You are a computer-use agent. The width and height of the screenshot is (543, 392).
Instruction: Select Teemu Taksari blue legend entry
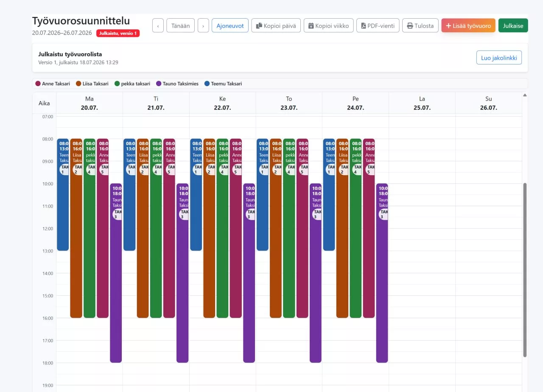(x=223, y=84)
